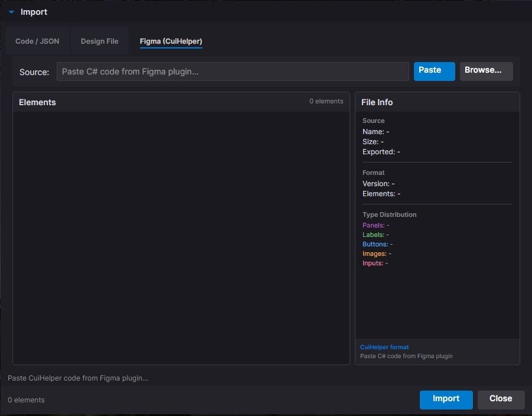Open the Design File tab
The width and height of the screenshot is (532, 416).
click(x=100, y=41)
